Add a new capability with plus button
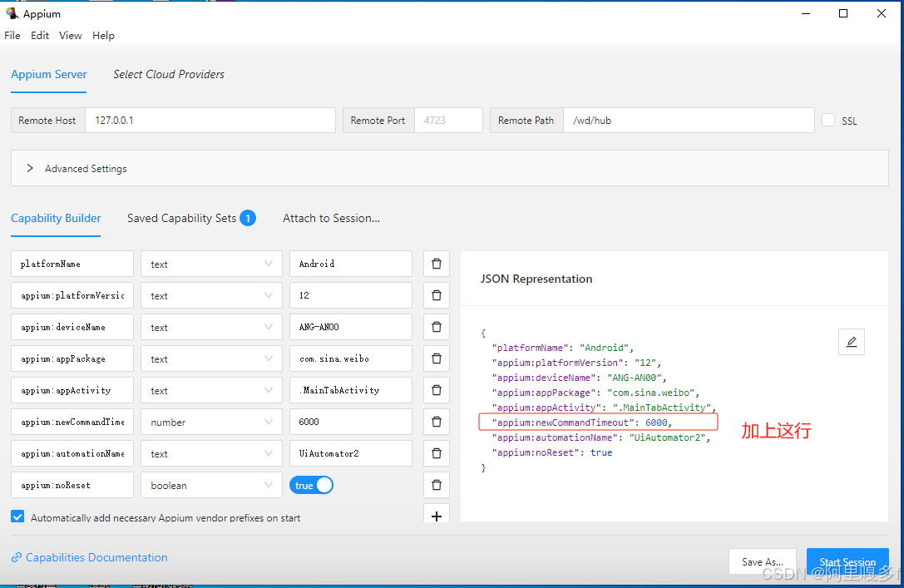Viewport: 904px width, 588px height. click(437, 516)
